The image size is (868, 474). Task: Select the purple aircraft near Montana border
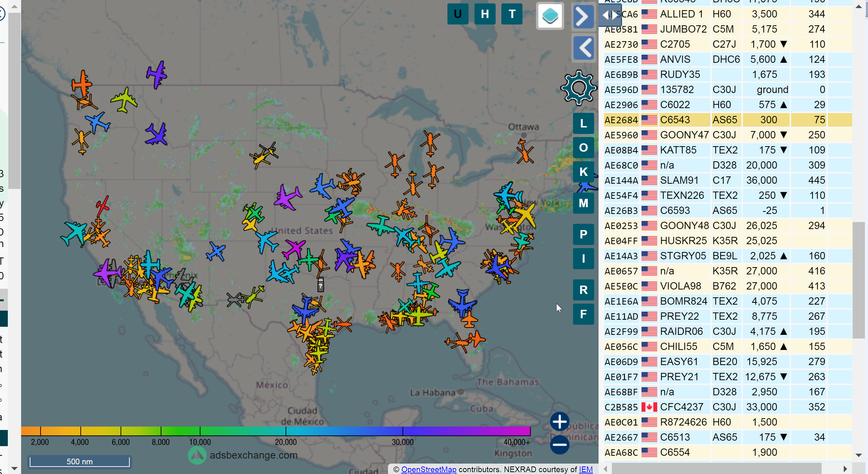tap(156, 75)
